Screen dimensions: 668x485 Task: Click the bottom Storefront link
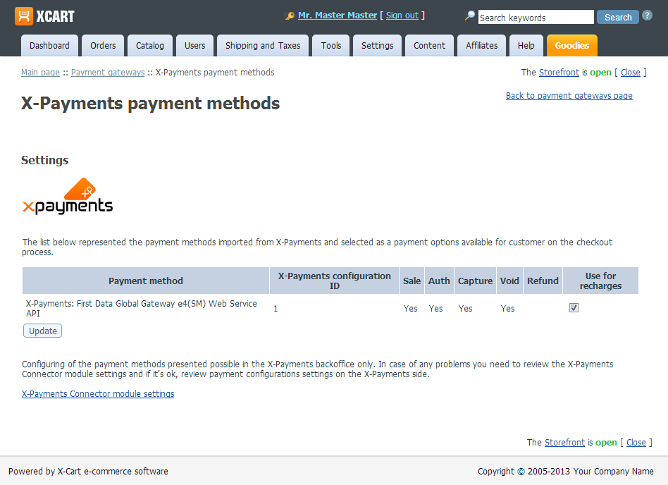pos(564,442)
